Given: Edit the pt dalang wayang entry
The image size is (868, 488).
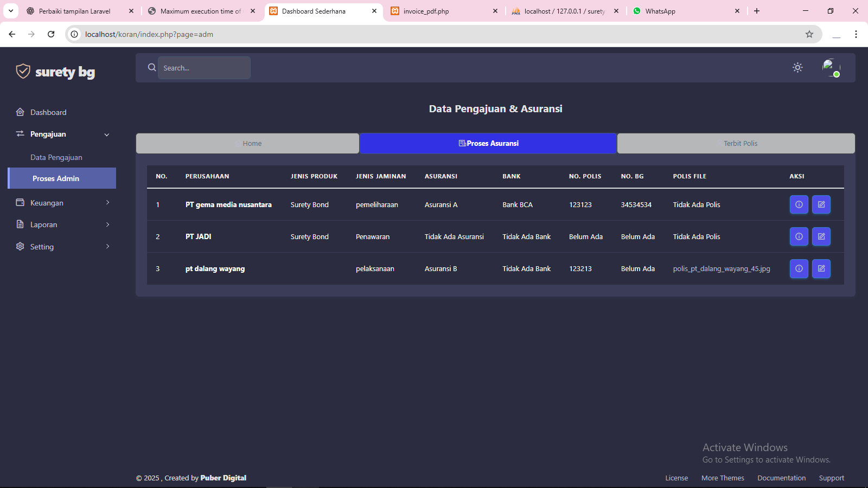Looking at the screenshot, I should [821, 268].
